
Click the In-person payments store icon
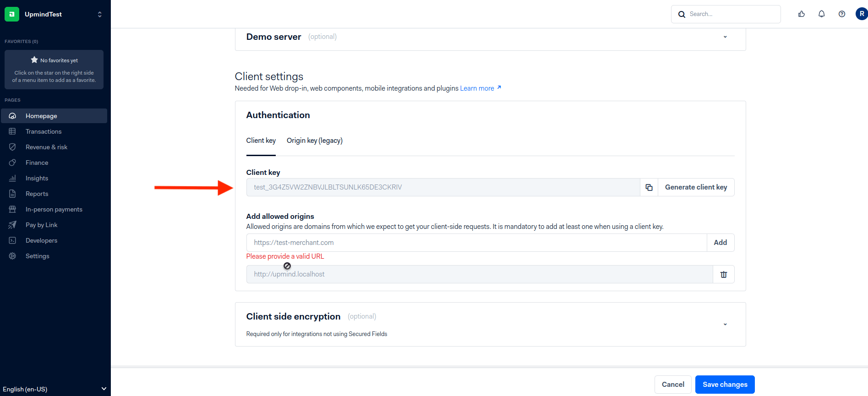point(12,209)
